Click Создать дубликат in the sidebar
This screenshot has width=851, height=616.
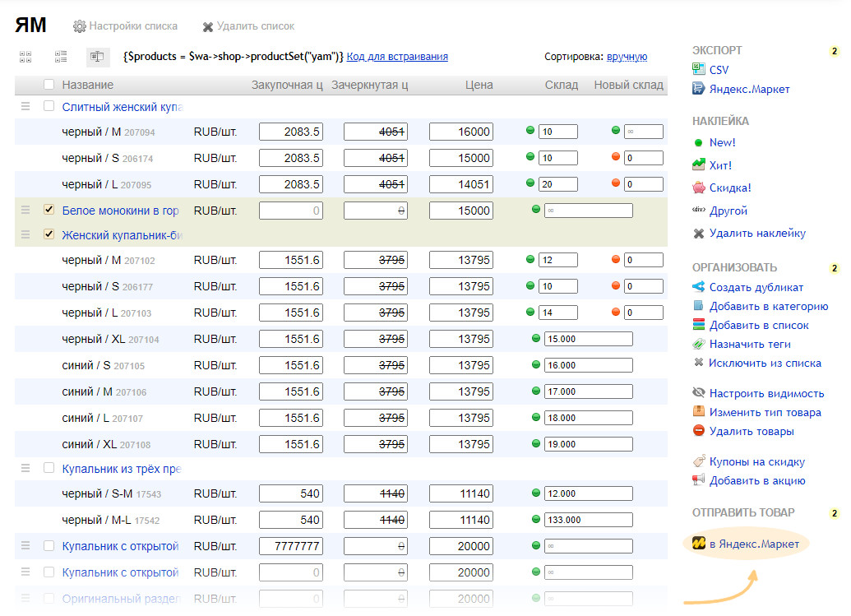tap(756, 287)
